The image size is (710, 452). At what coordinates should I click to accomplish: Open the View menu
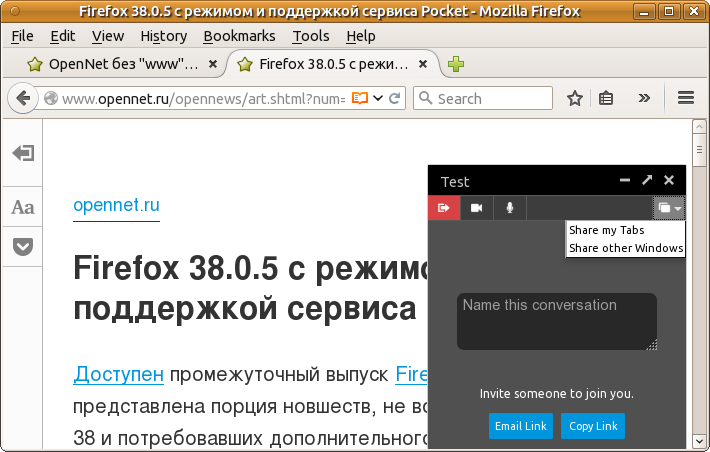[x=108, y=36]
